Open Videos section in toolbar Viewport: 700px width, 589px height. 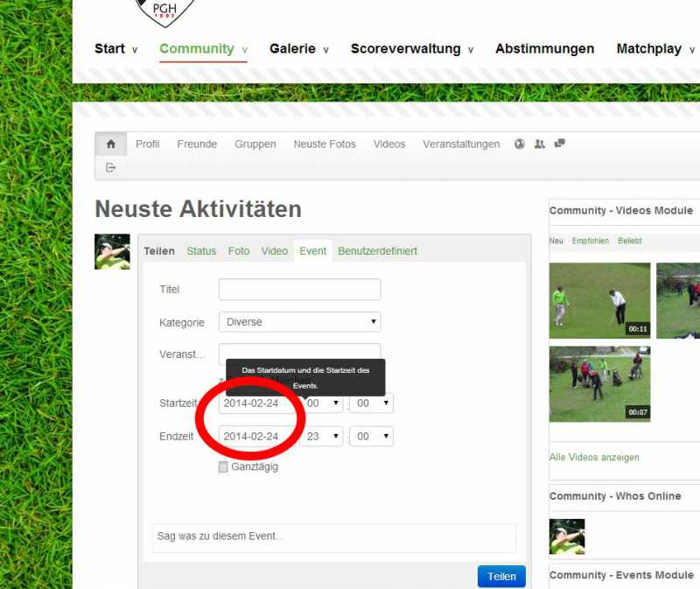[x=389, y=144]
